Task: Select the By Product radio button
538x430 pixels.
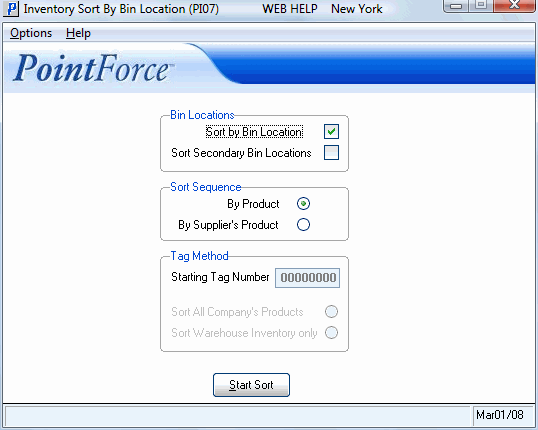Action: [x=303, y=204]
